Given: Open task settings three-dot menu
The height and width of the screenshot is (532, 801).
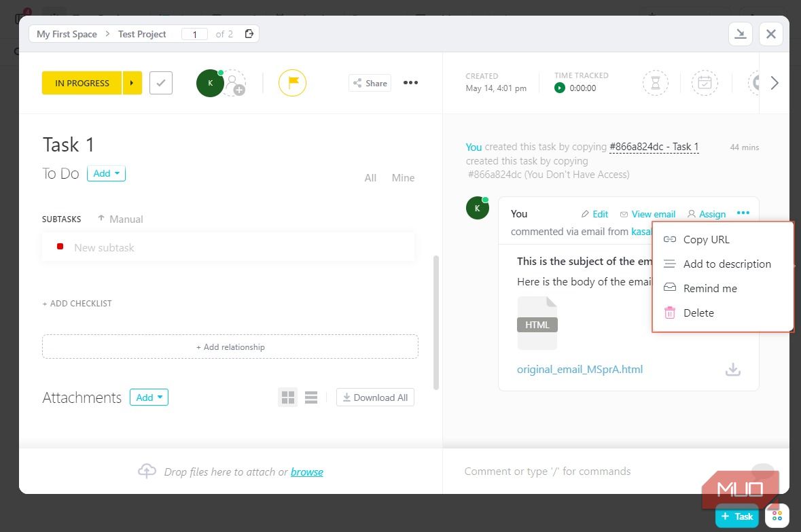Looking at the screenshot, I should (x=411, y=83).
